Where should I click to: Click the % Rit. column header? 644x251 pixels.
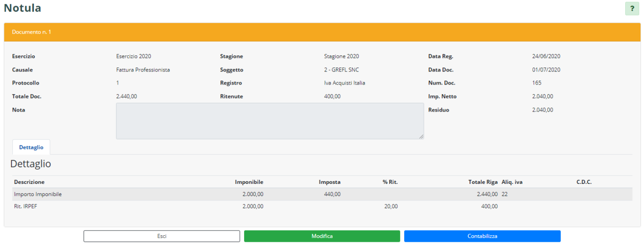point(390,182)
